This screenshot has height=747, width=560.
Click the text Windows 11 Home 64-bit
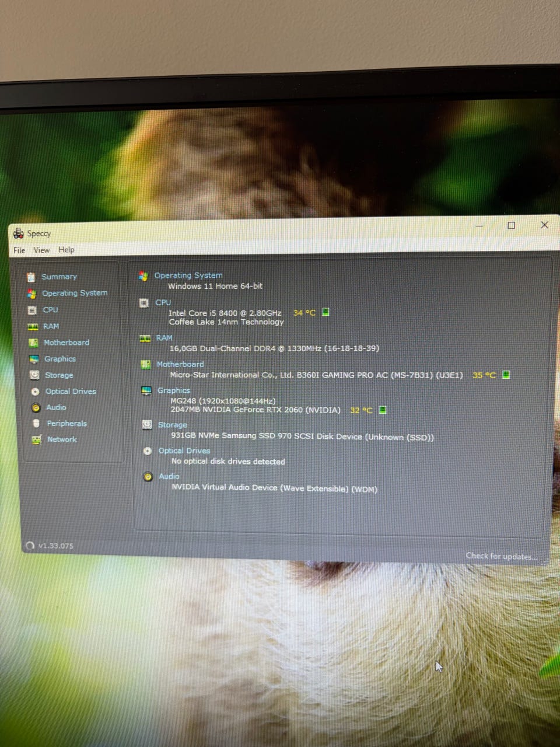215,286
